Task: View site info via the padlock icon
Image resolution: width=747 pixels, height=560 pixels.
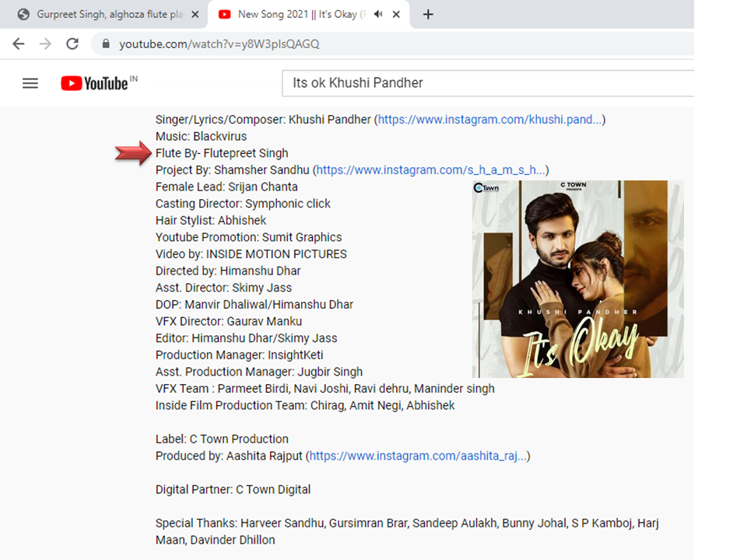Action: [x=105, y=44]
